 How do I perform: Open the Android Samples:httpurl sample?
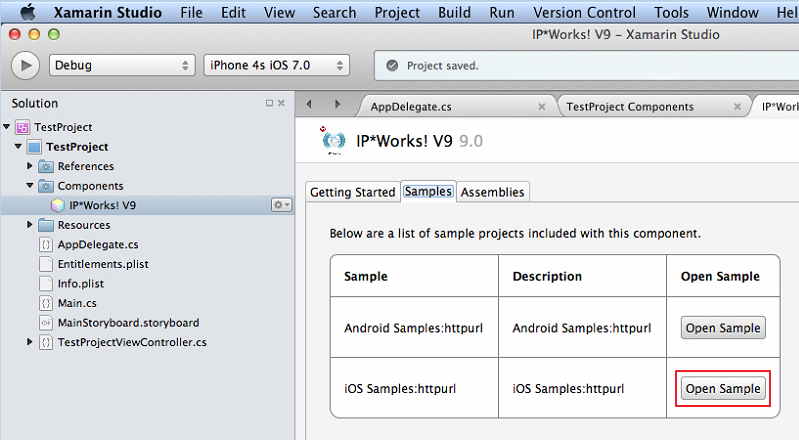723,328
